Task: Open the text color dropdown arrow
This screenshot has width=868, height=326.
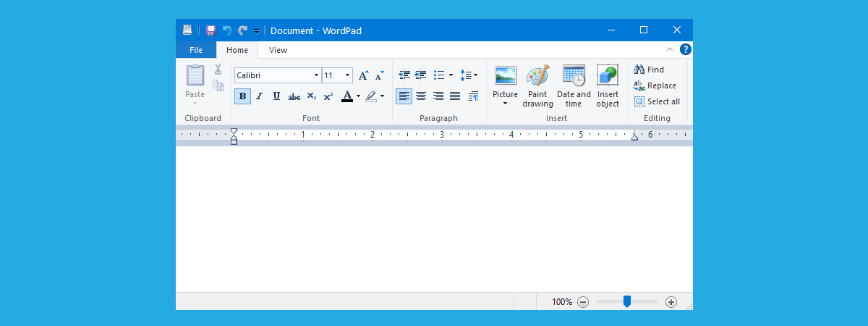Action: pos(358,96)
